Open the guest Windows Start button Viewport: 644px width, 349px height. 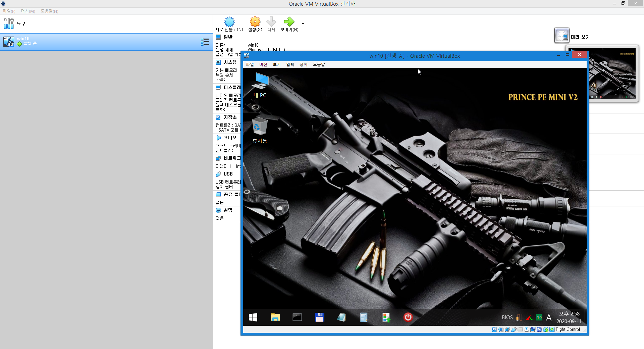(253, 317)
